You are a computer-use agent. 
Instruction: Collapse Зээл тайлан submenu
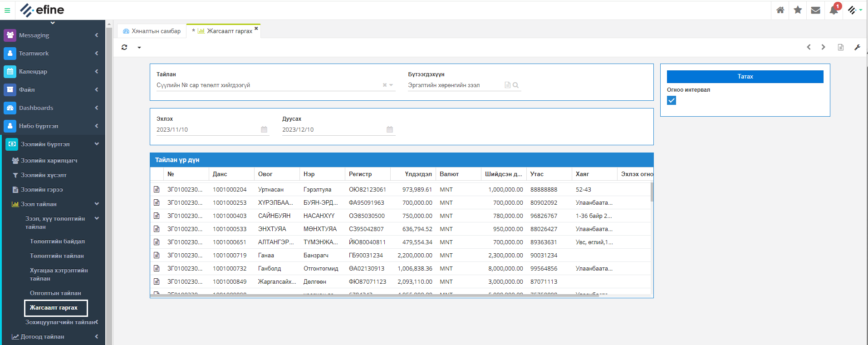[54, 204]
